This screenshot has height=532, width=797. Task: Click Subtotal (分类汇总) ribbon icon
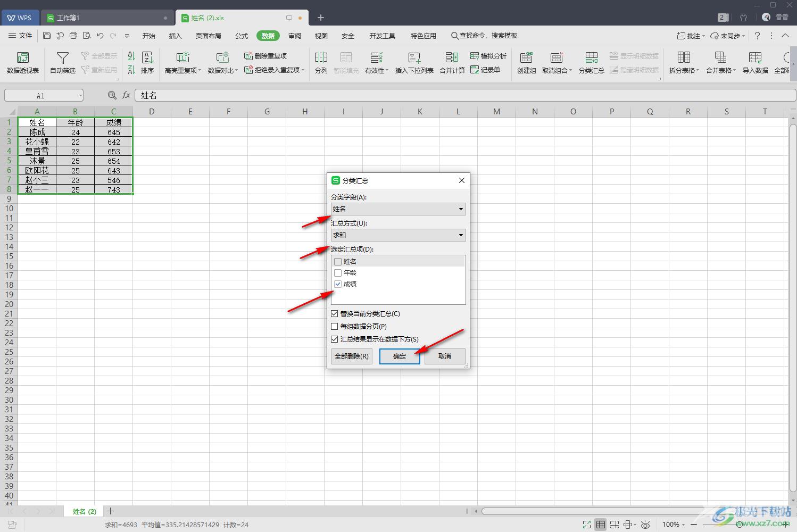pyautogui.click(x=591, y=62)
